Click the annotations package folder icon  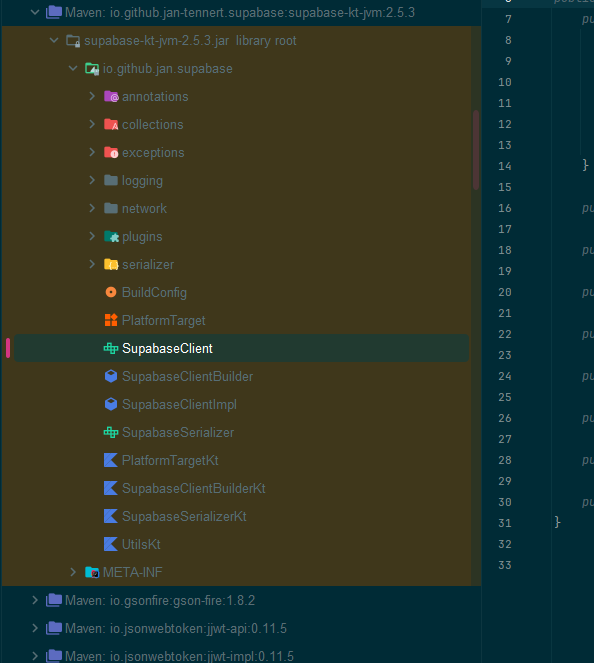[111, 96]
